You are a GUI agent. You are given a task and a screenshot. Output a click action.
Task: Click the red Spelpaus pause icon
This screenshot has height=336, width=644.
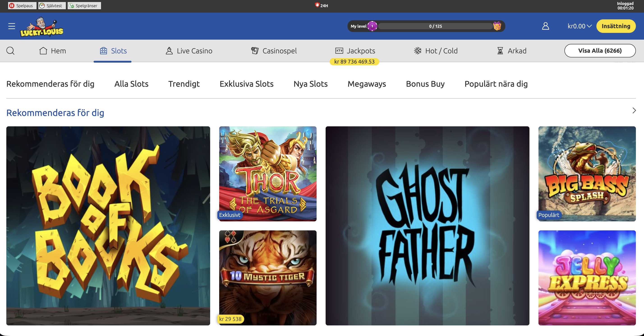pyautogui.click(x=12, y=5)
